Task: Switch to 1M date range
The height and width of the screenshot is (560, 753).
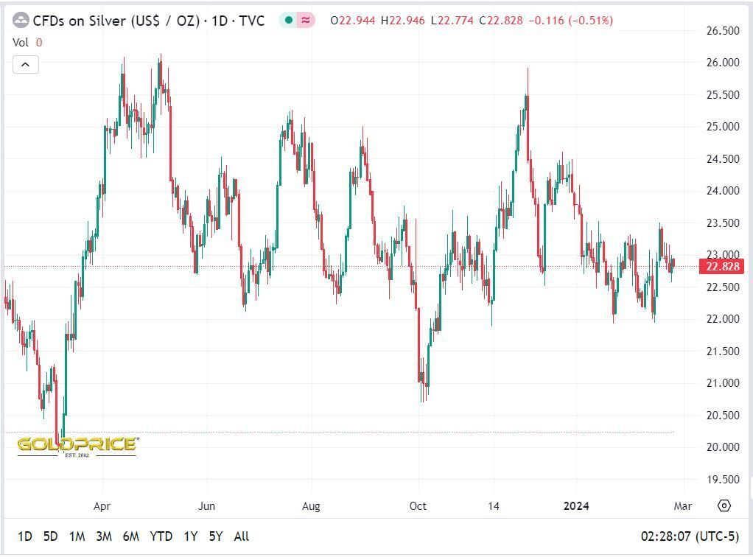Action: (x=77, y=536)
